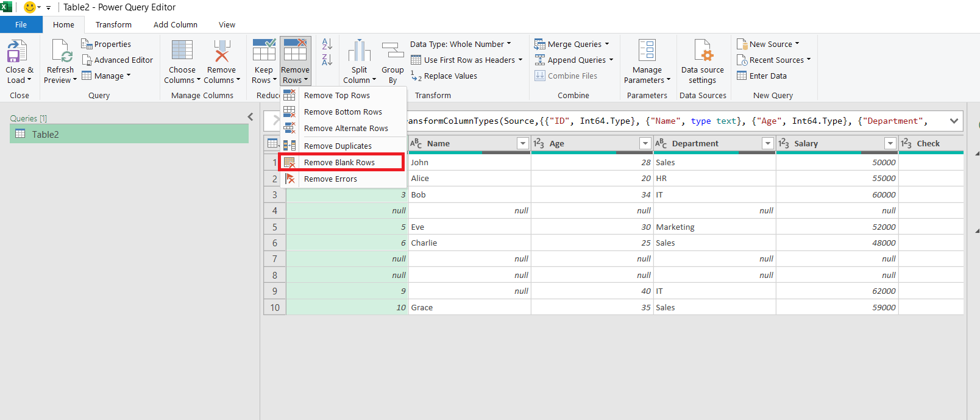The image size is (980, 420).
Task: Open the Department column filter dropdown
Action: click(768, 143)
